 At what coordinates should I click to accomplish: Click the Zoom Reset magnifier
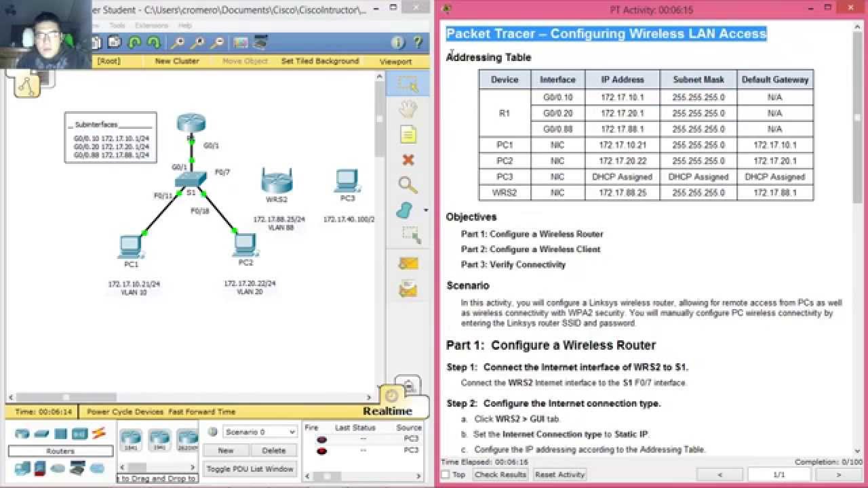(197, 43)
